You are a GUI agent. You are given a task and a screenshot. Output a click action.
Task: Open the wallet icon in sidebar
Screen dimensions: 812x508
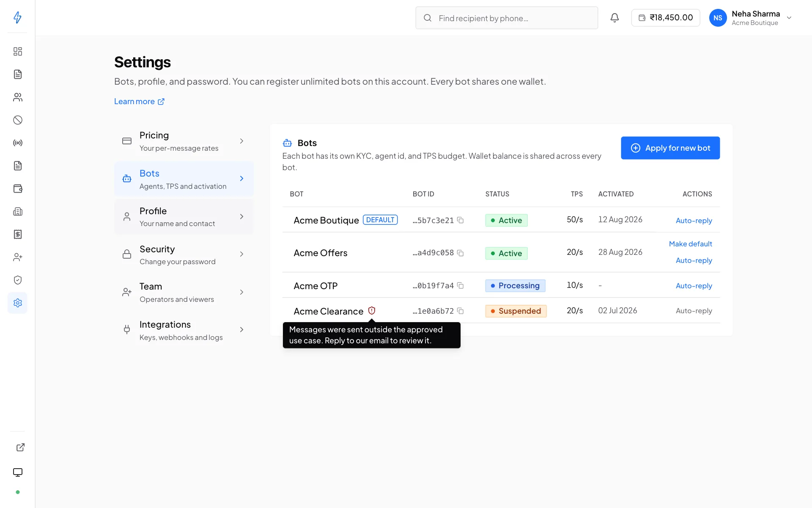17,188
